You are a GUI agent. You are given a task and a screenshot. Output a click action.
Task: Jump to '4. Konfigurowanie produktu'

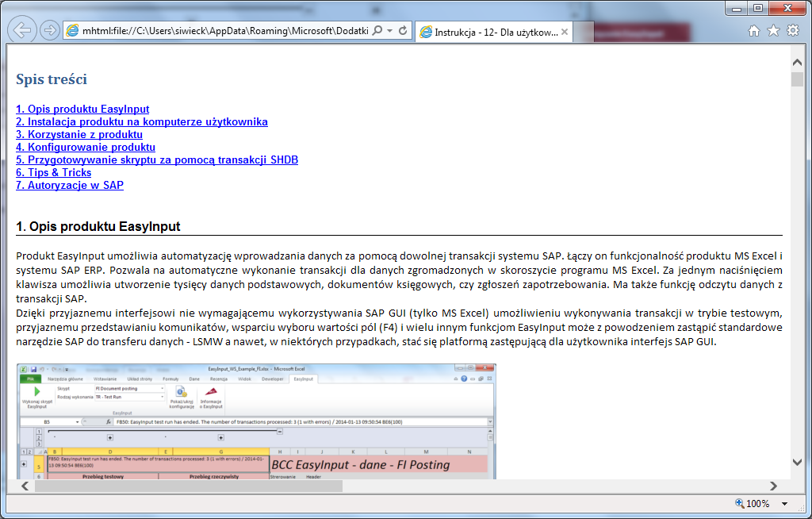coord(86,148)
